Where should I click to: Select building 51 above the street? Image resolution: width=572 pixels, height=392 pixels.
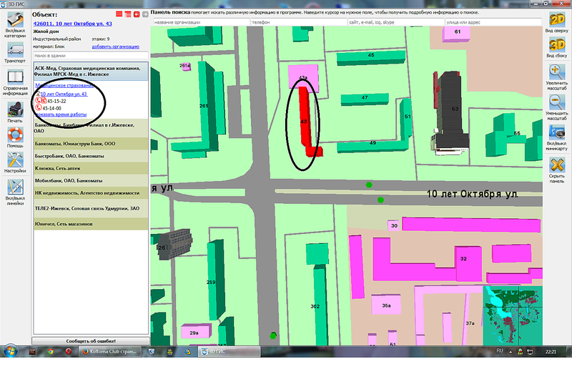(x=406, y=118)
